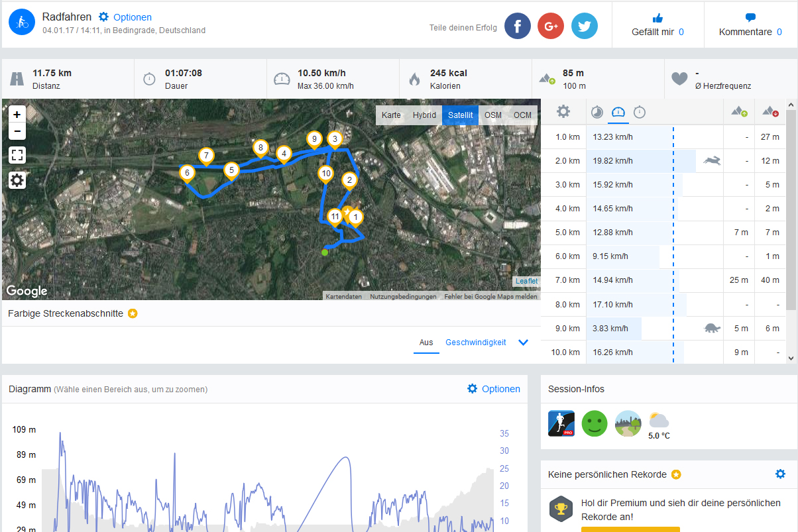The image size is (798, 532).
Task: Open Kommentare section
Action: (750, 25)
